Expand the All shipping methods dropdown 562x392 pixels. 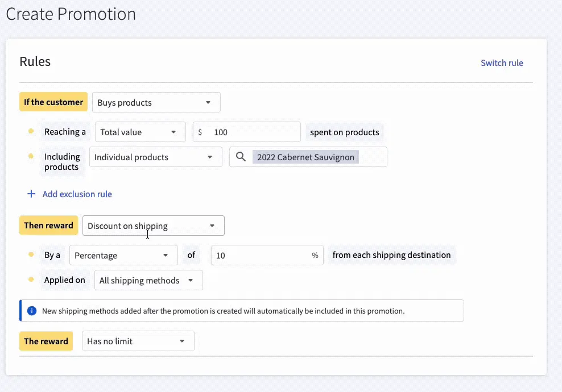pyautogui.click(x=148, y=280)
